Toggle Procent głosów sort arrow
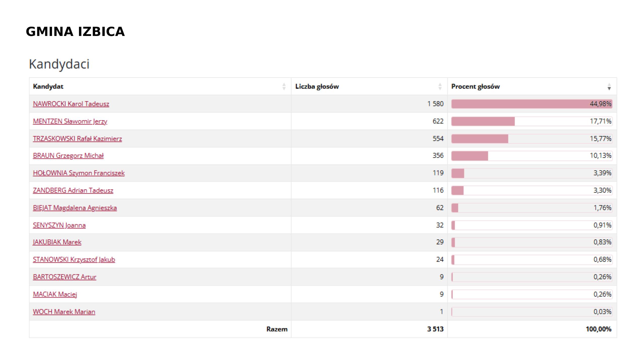This screenshot has width=644, height=362. pos(609,86)
